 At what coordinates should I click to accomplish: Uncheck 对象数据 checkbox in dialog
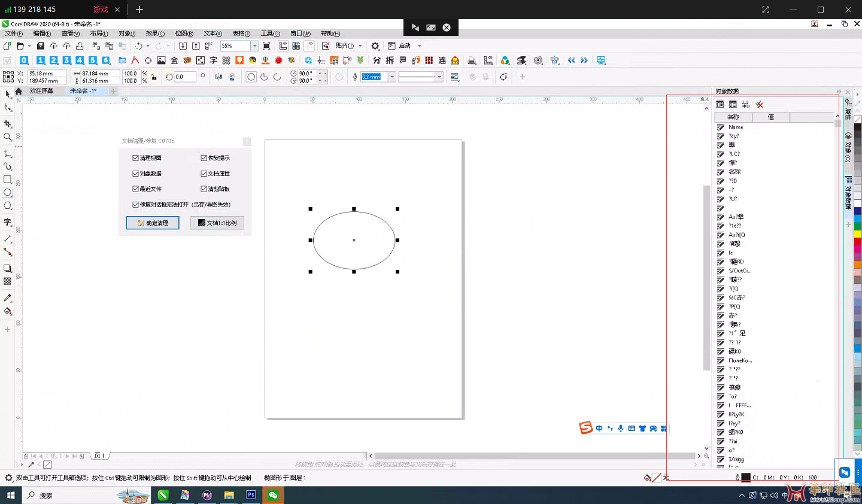136,174
